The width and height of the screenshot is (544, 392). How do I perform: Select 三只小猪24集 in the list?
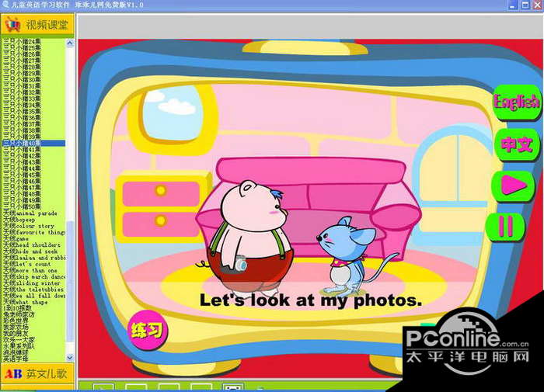tap(22, 42)
